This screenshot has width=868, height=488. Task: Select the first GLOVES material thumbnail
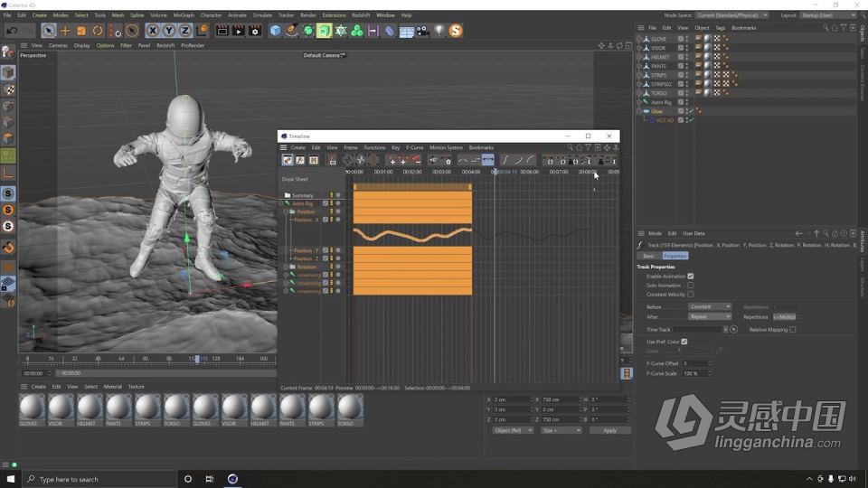(32, 408)
